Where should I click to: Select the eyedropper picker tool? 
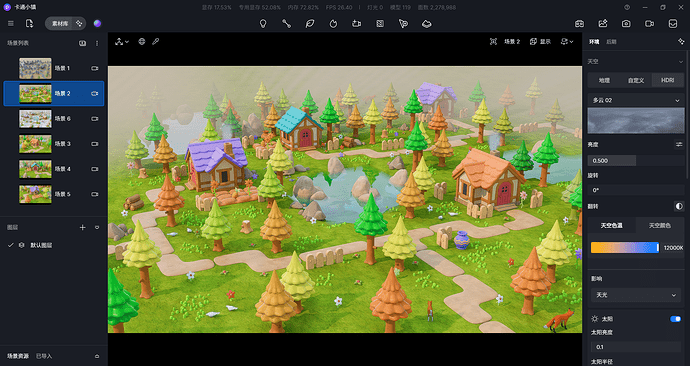pyautogui.click(x=155, y=42)
